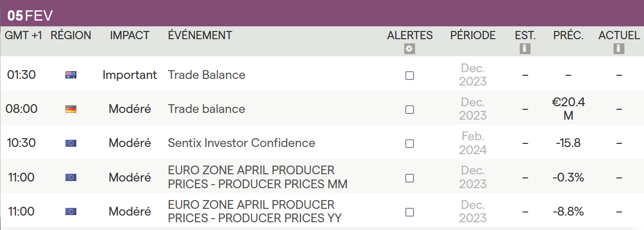Click EU flag for Producer Prices MM
The height and width of the screenshot is (230, 644).
coord(71,177)
